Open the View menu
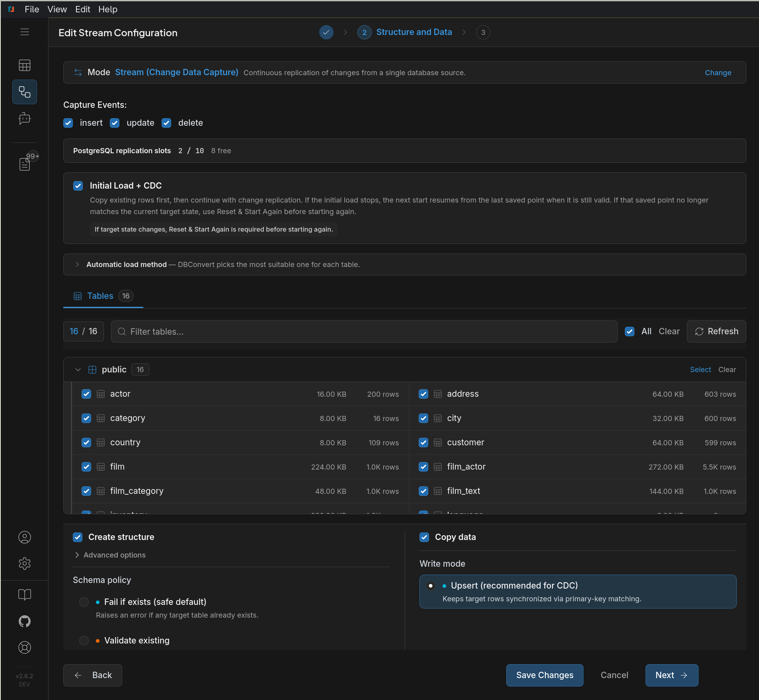The image size is (759, 700). (57, 9)
